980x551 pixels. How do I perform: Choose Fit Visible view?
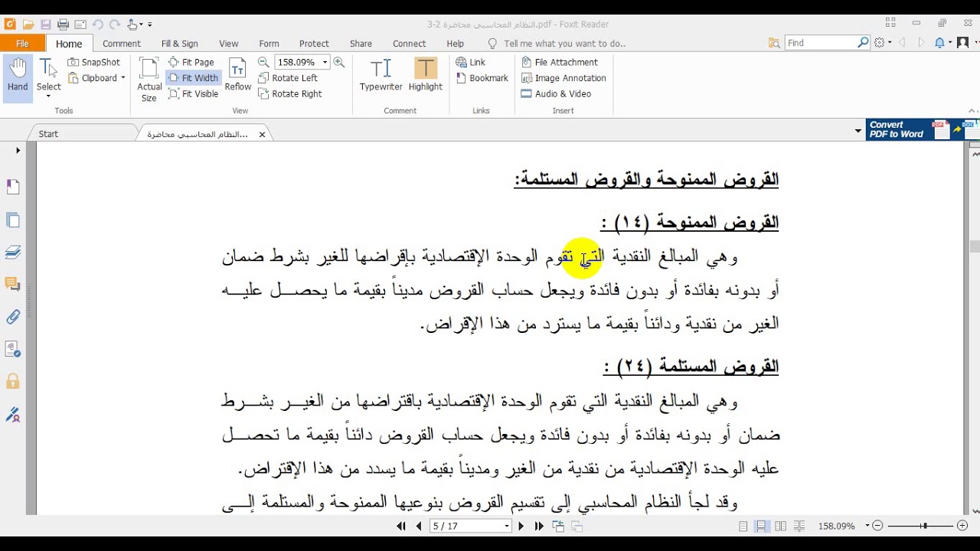194,94
